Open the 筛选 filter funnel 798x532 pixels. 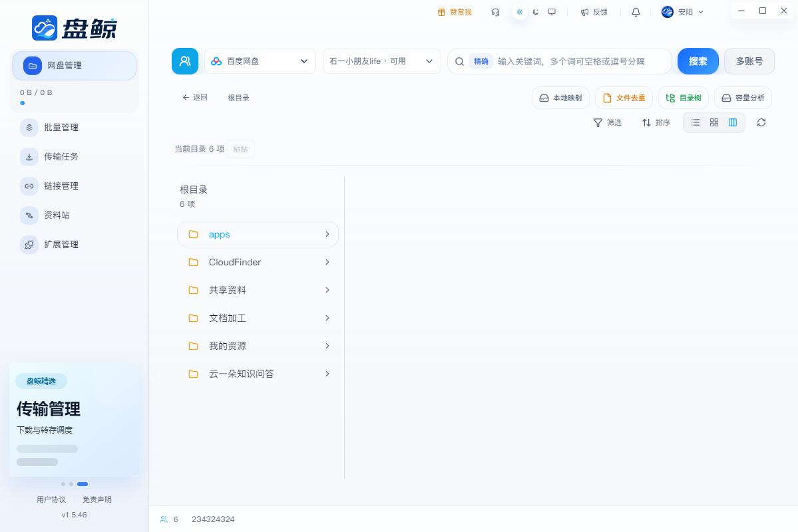pos(607,122)
